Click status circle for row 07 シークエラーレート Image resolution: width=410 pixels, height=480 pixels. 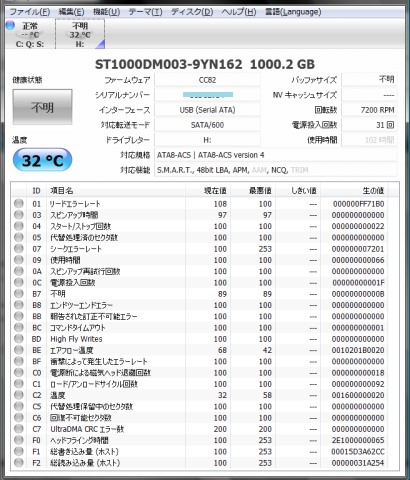(19, 249)
